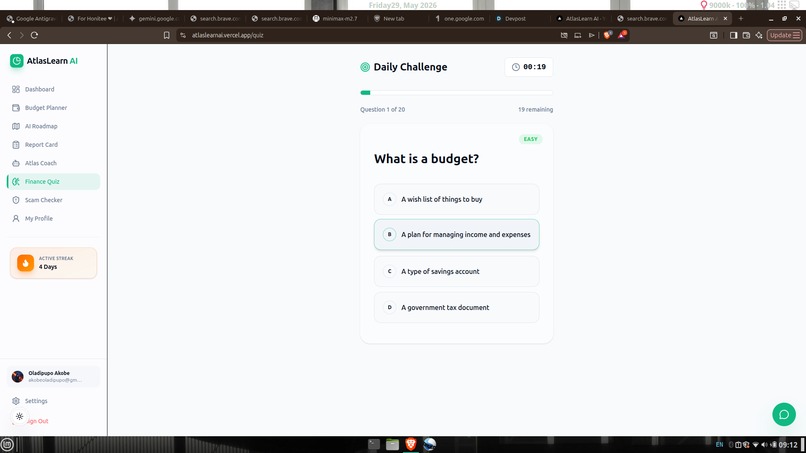Open the file manager in taskbar
Image resolution: width=806 pixels, height=453 pixels.
(x=392, y=444)
